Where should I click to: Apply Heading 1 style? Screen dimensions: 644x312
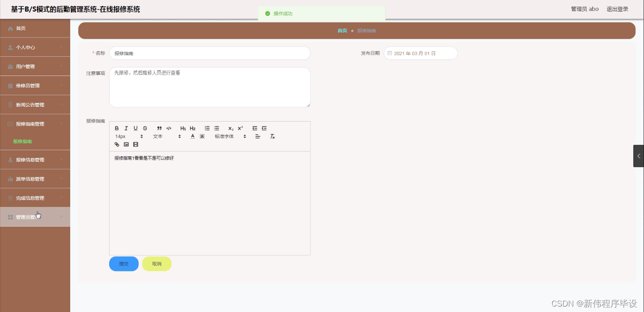(x=183, y=128)
